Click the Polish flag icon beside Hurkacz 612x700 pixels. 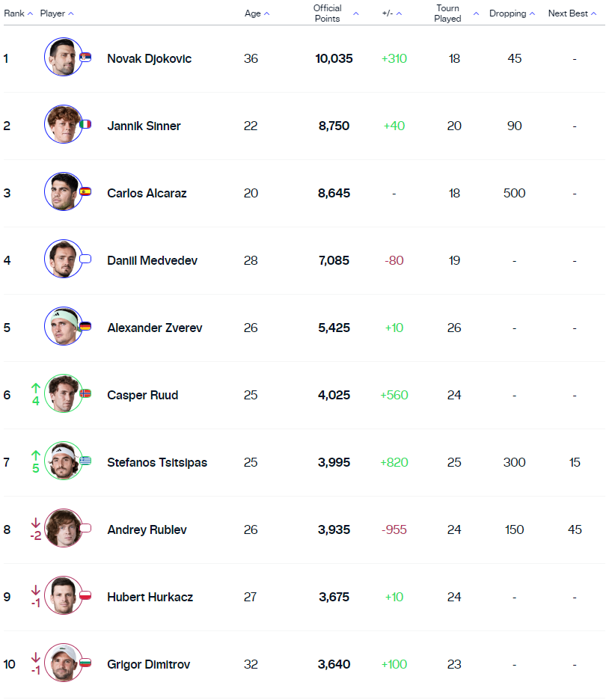[x=85, y=595]
